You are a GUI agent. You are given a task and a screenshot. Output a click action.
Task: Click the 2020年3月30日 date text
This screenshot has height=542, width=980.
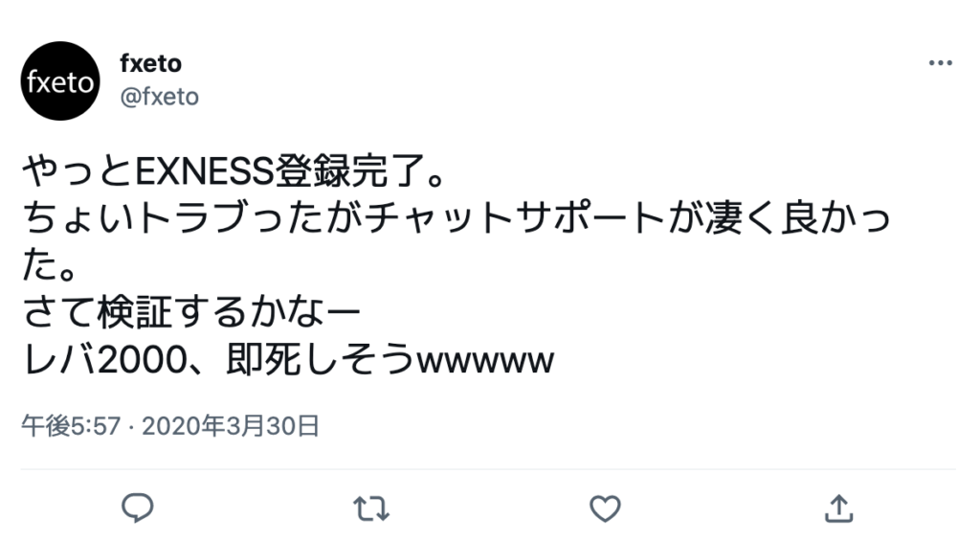(x=231, y=426)
